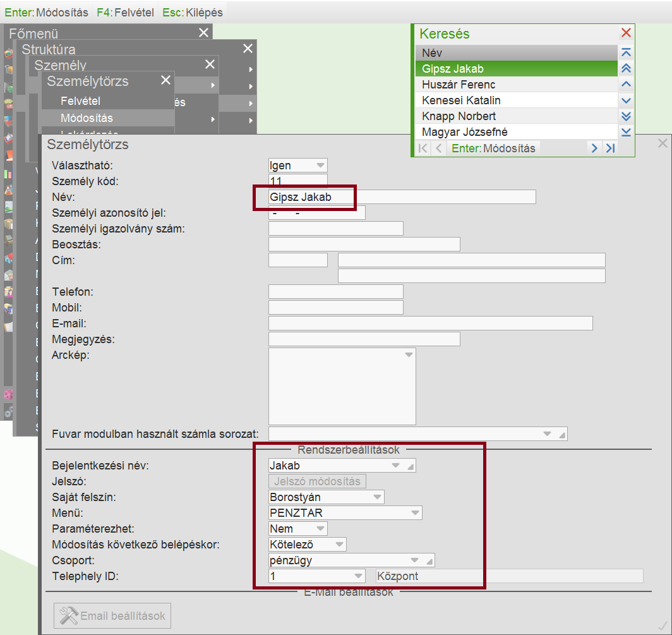Move one row up in Keresés list

pyautogui.click(x=626, y=85)
